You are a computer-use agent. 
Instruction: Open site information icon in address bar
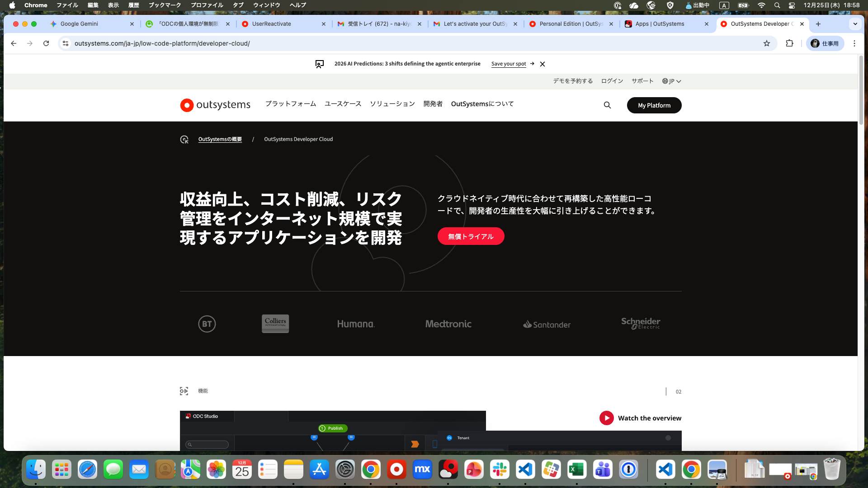click(x=66, y=43)
